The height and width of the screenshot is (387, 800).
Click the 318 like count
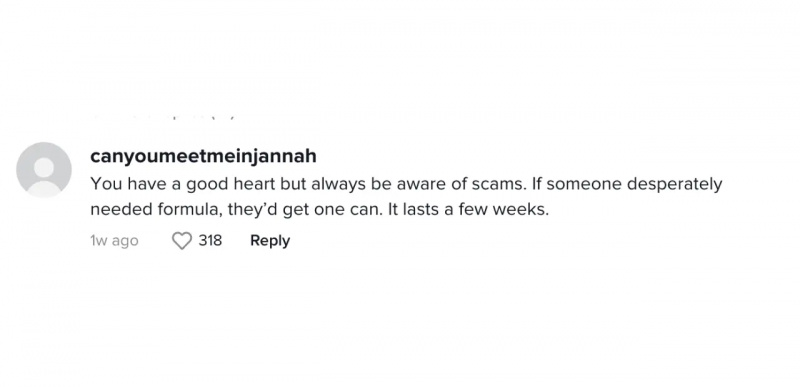(x=210, y=240)
